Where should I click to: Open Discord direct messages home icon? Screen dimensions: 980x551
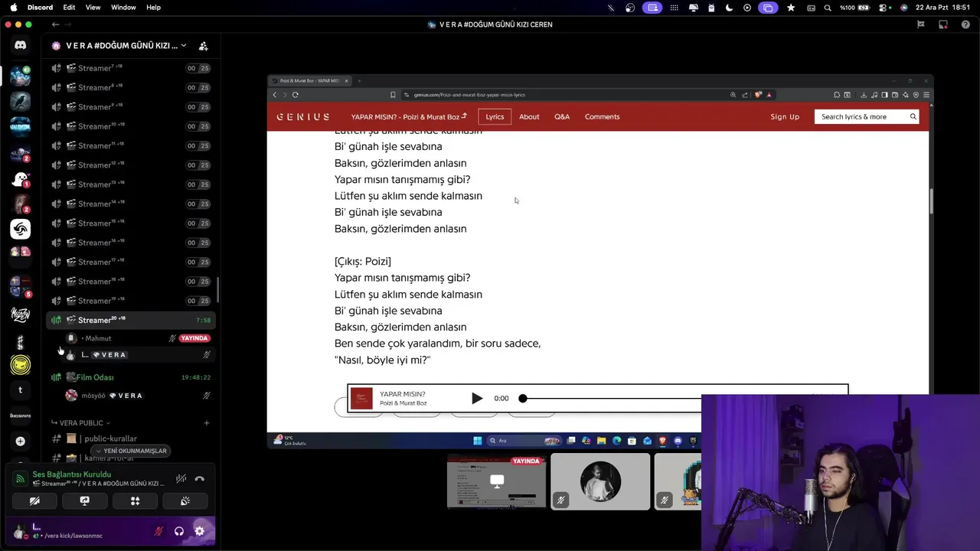[x=21, y=45]
